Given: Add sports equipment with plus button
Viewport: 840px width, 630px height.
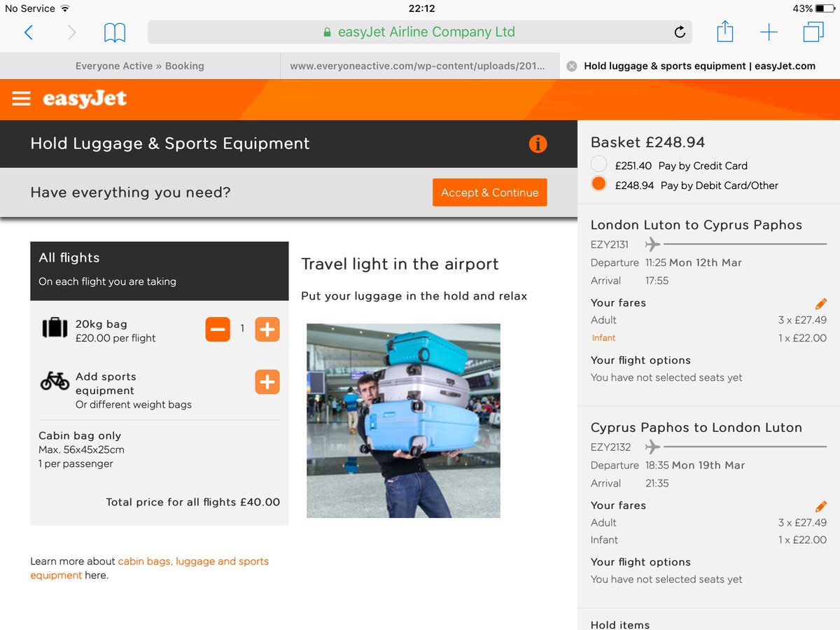Looking at the screenshot, I should pos(267,382).
